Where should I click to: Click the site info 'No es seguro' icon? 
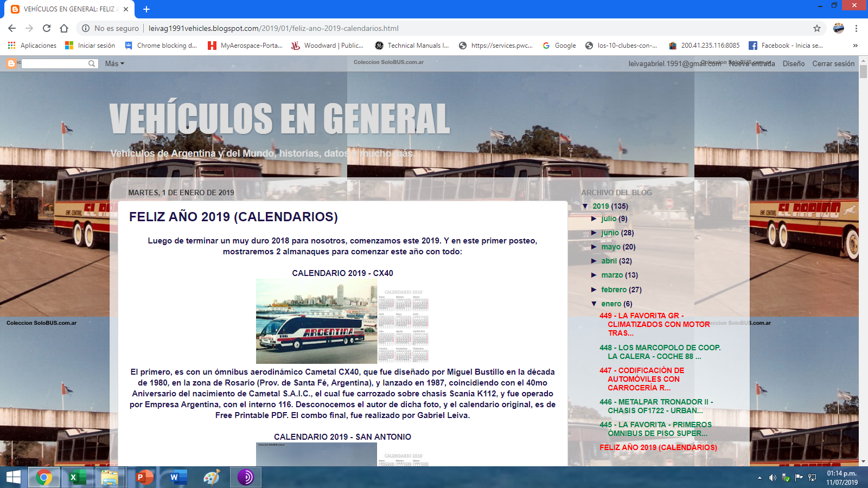click(86, 28)
